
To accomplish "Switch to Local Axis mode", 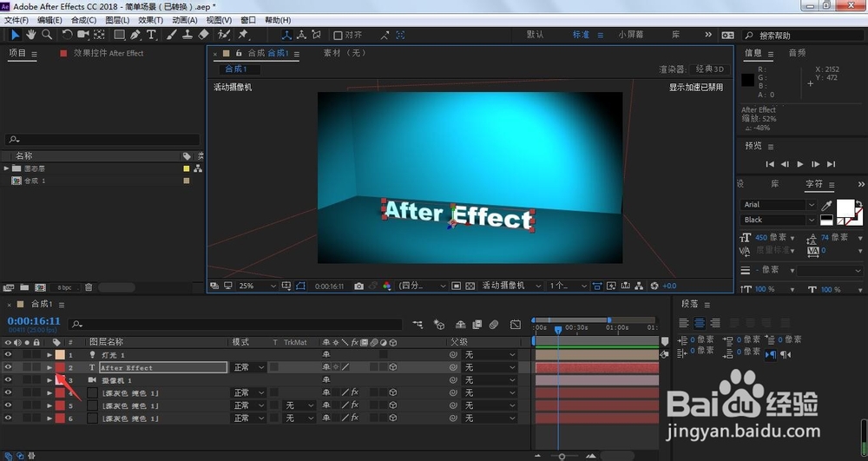I will (286, 35).
